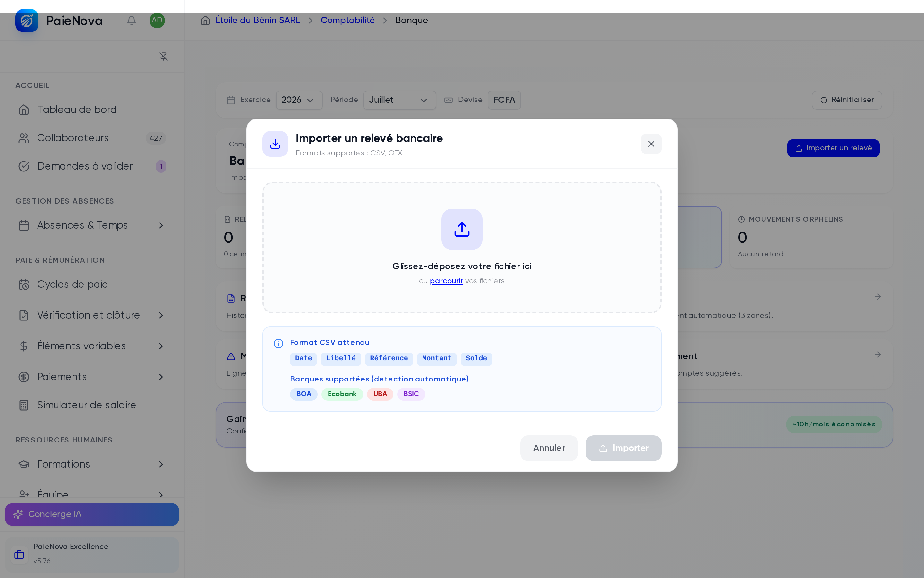Click the Exercice calendar icon

231,100
